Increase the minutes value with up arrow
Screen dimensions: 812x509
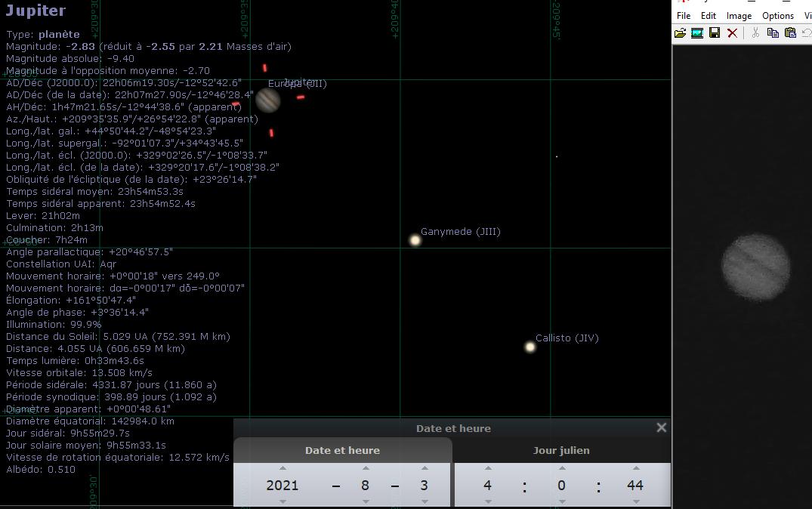point(562,468)
